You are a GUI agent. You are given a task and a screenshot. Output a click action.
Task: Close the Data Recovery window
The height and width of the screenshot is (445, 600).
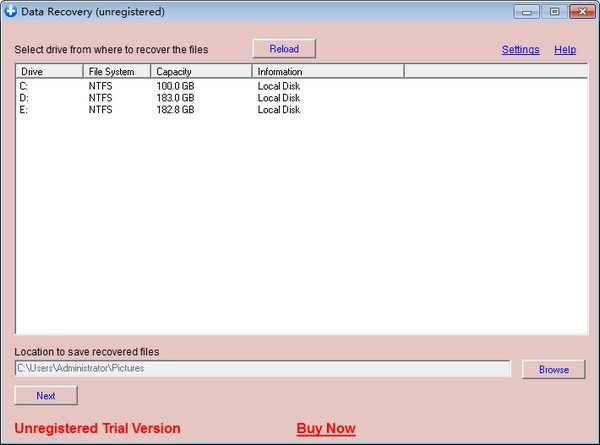click(578, 12)
